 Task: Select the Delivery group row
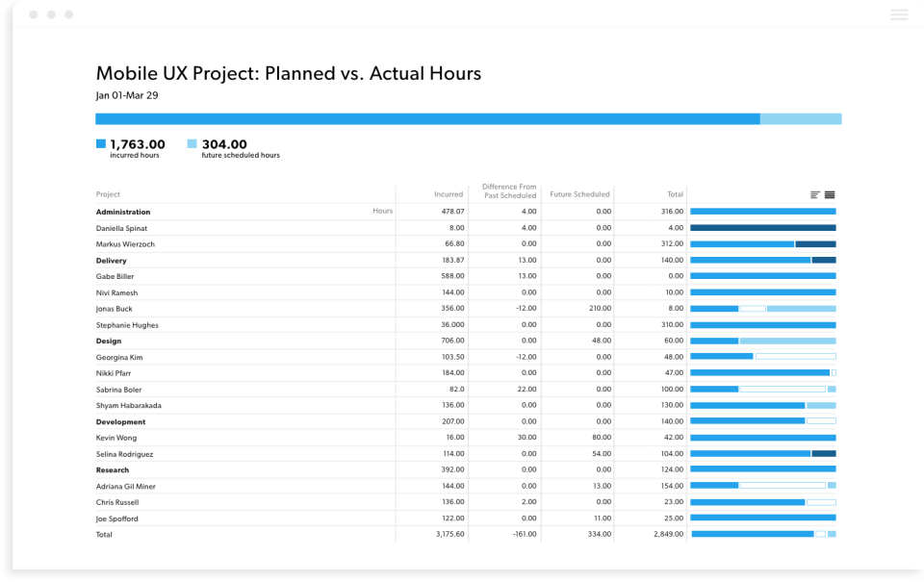[x=111, y=260]
